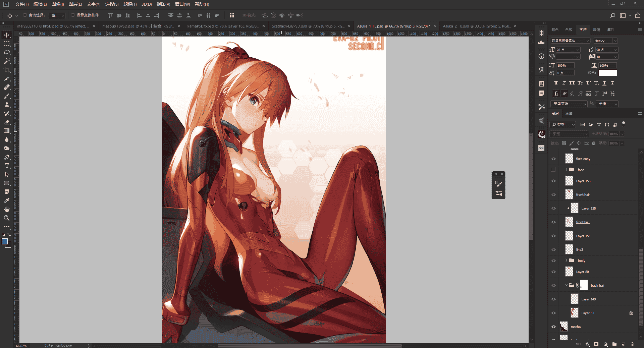Switch to kamaPSDfb.psd document tab
The image size is (644, 348).
point(223,26)
